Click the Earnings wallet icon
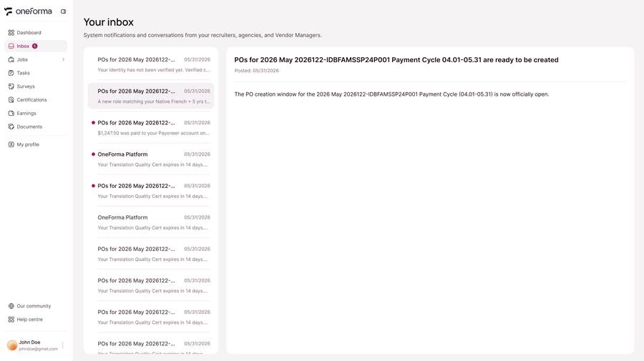Screen dimensions: 644x361 click(x=11, y=113)
